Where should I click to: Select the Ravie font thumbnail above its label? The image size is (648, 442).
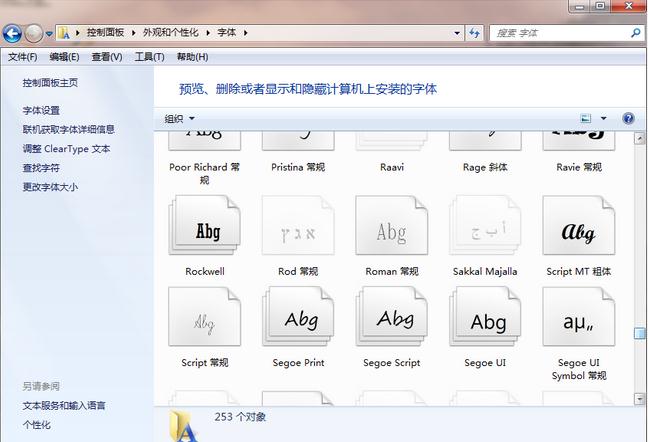click(x=579, y=141)
